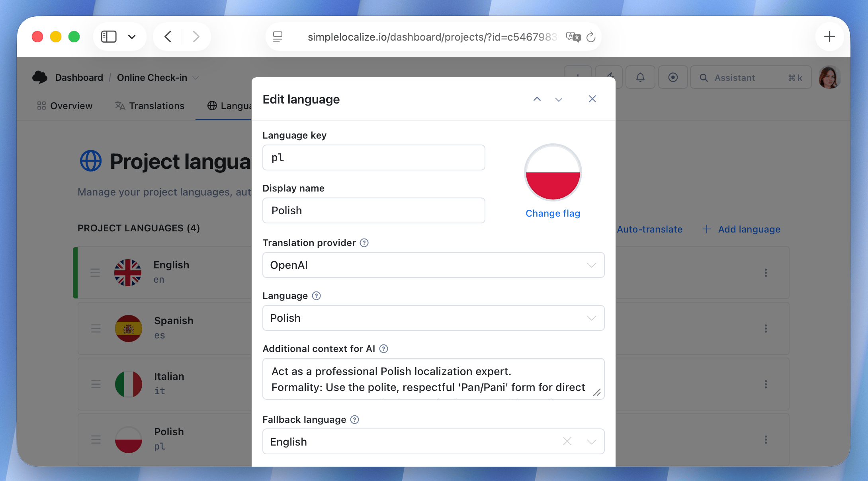Go forward using browser forward arrow

point(196,37)
